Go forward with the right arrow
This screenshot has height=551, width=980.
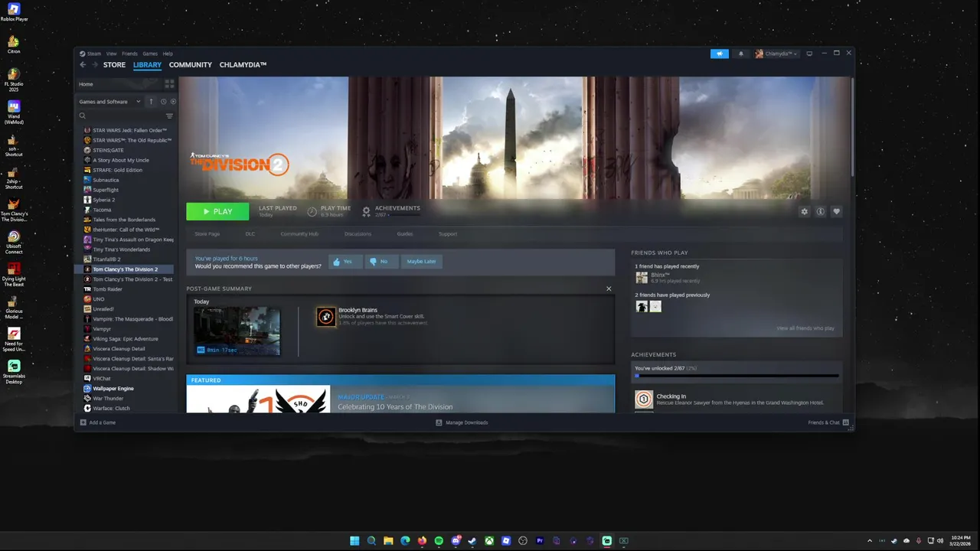point(95,65)
